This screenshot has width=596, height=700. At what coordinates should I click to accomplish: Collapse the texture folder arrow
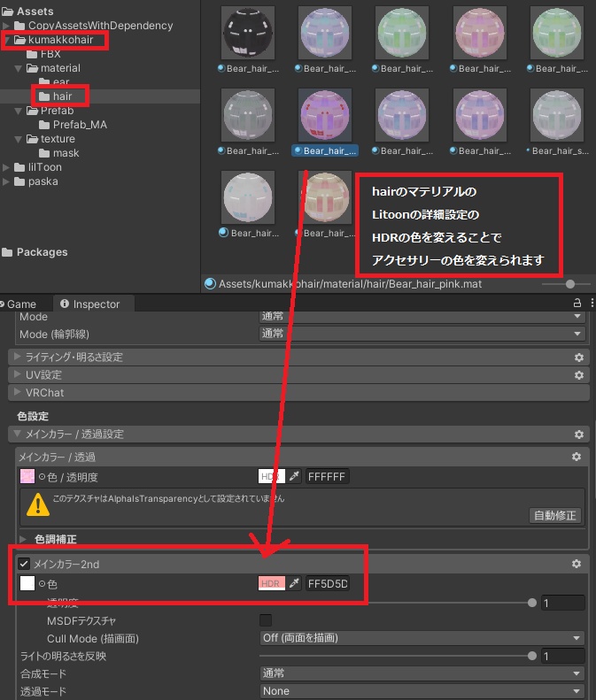19,139
